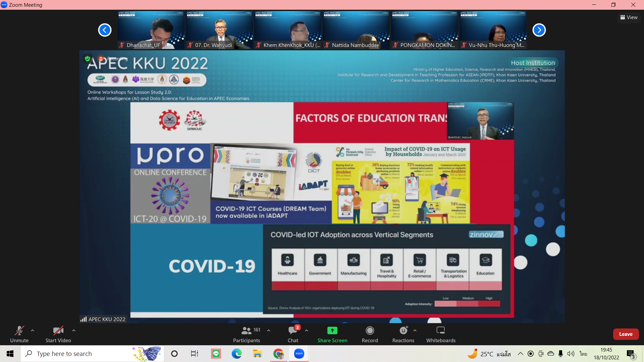Viewport: 644px width, 362px height.
Task: Show next participant thumbnails with right arrow
Action: [x=539, y=30]
